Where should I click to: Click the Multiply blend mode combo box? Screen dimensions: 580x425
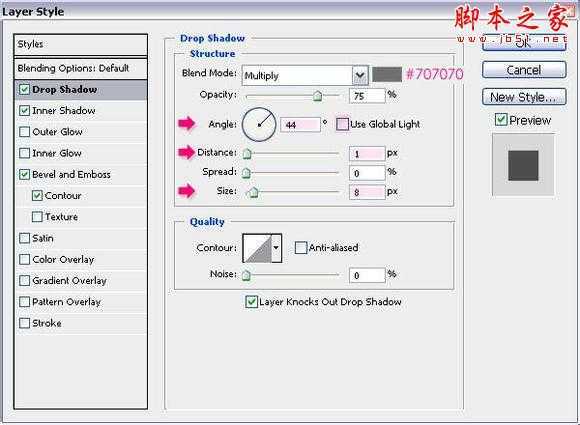click(x=305, y=76)
